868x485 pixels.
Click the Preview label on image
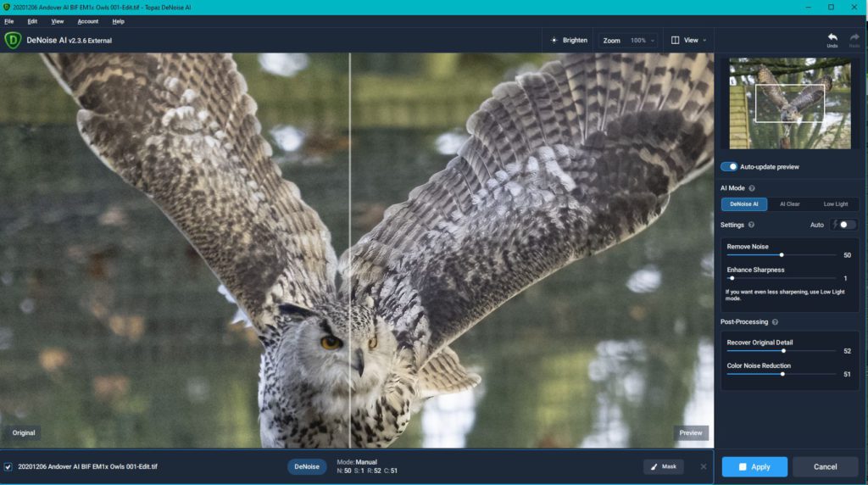coord(690,433)
